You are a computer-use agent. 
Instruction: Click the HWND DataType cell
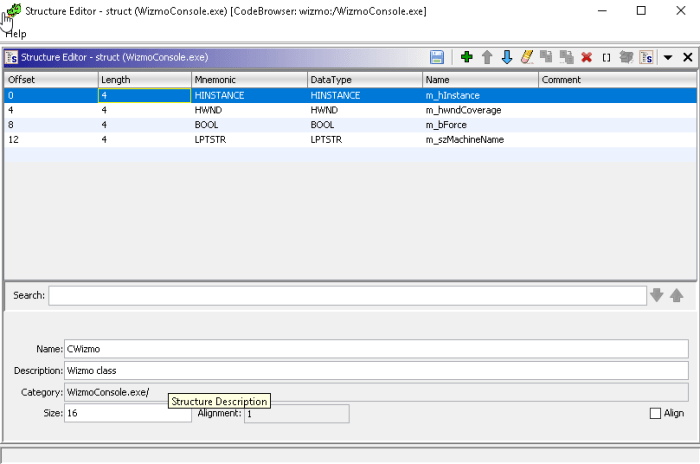pos(365,110)
